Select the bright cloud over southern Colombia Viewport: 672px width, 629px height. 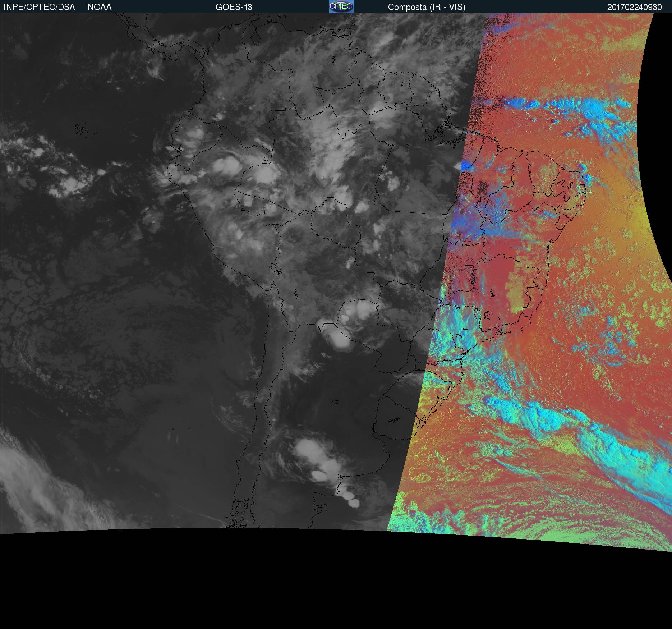(x=226, y=165)
